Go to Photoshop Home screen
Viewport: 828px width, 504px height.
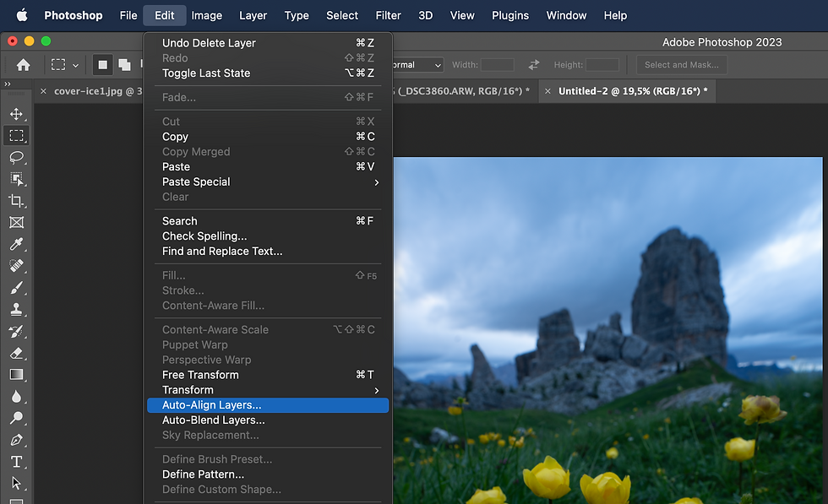tap(24, 65)
